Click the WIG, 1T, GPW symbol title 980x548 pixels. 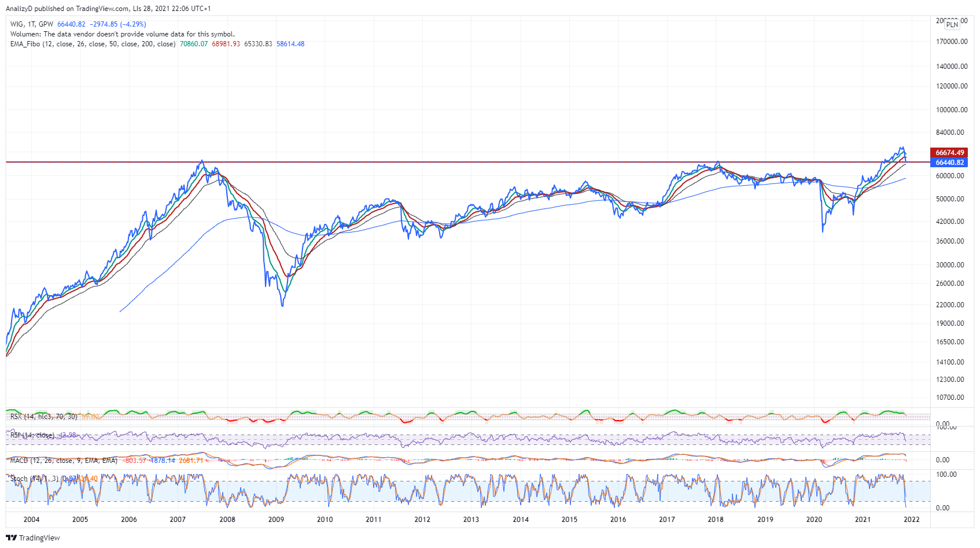(x=32, y=24)
